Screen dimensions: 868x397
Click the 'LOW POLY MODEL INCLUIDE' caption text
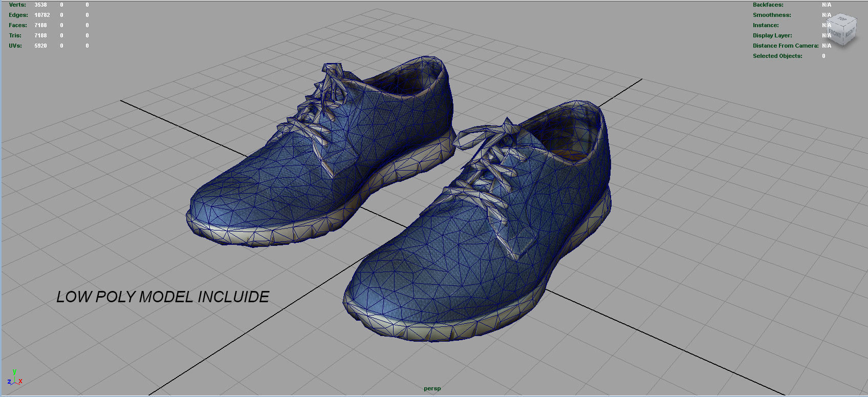tap(163, 297)
